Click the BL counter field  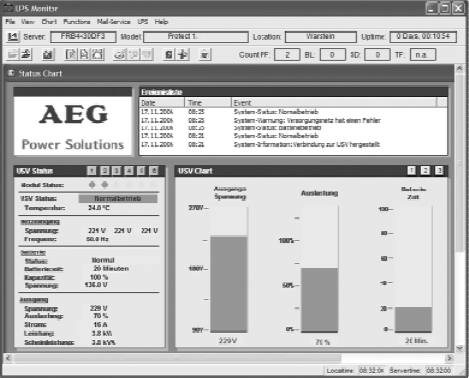[332, 55]
